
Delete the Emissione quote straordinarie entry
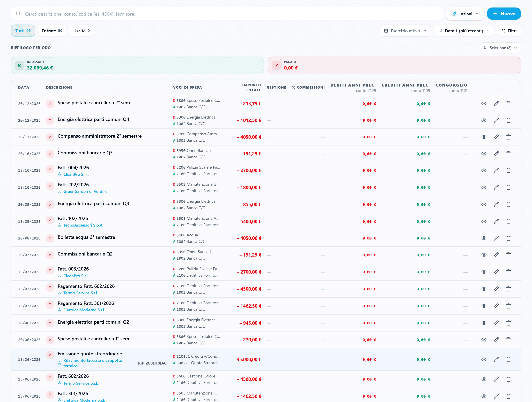[x=508, y=359]
